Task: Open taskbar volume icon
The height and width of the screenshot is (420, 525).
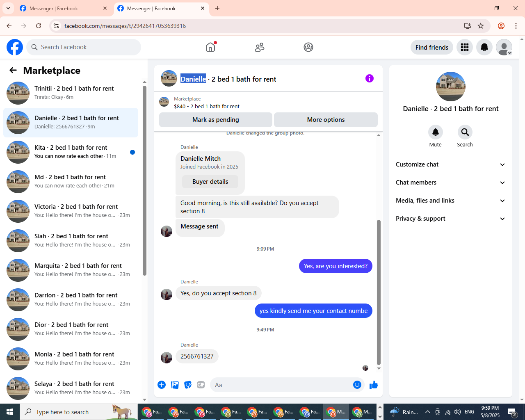Action: click(x=457, y=412)
